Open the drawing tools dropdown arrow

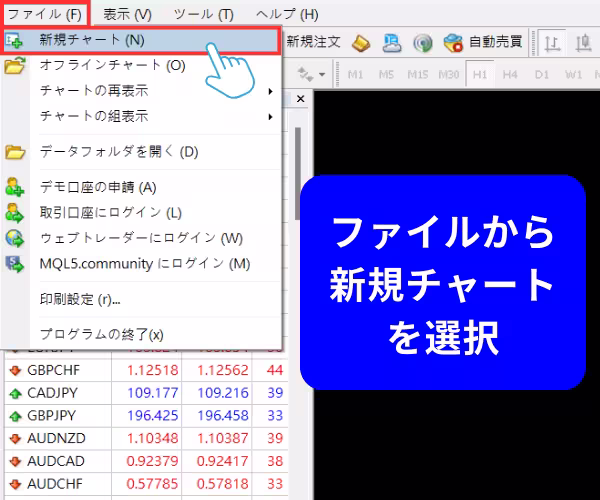click(322, 74)
